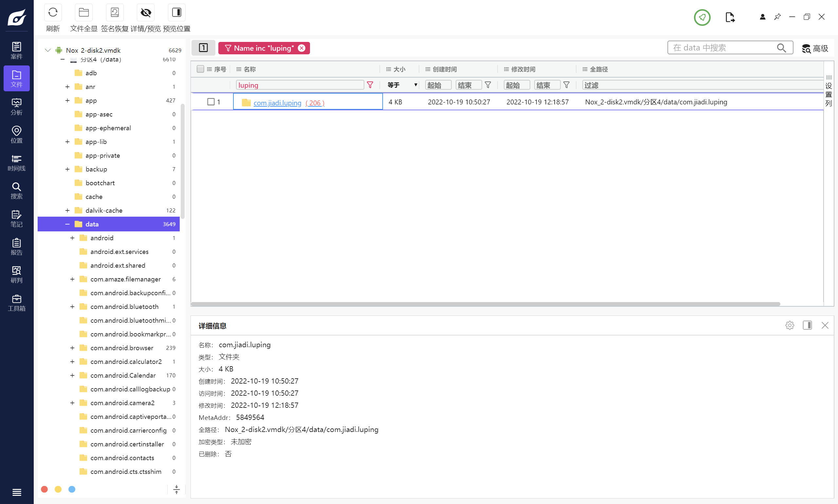The width and height of the screenshot is (838, 504).
Task: Click the com.jiadi.luping folder link
Action: tap(277, 102)
